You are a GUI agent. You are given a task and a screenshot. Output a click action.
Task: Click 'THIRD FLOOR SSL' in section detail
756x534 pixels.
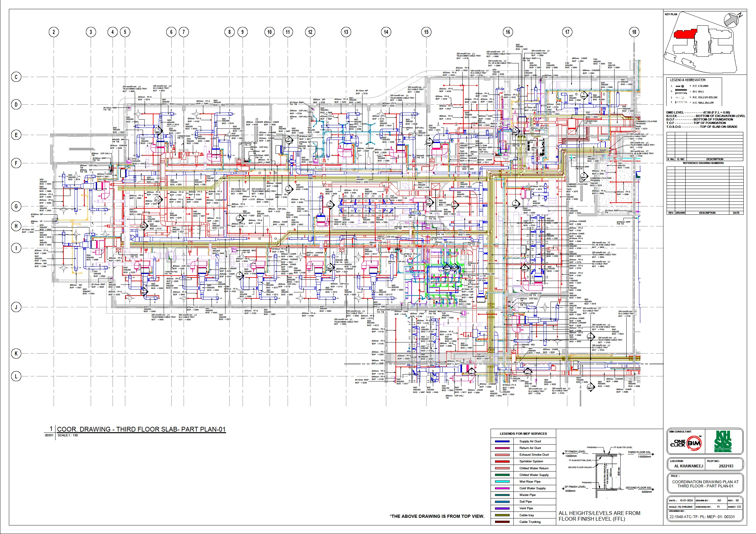tap(639, 452)
